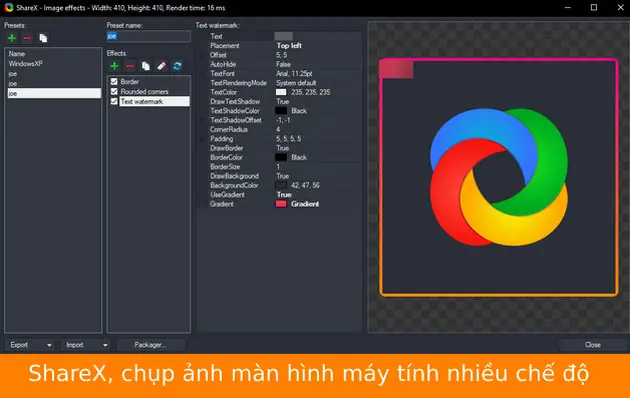Close the Image effects window
The image size is (630, 398).
pyautogui.click(x=593, y=345)
